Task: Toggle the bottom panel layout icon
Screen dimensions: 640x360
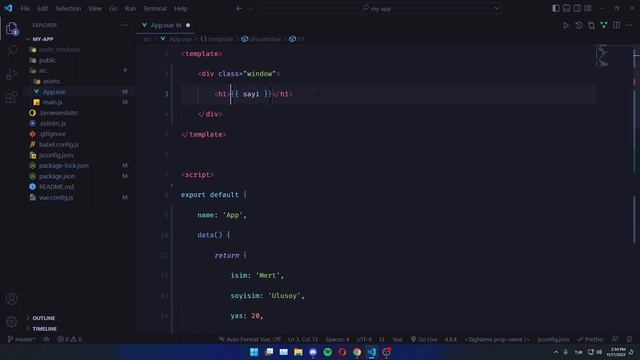Action: [567, 8]
